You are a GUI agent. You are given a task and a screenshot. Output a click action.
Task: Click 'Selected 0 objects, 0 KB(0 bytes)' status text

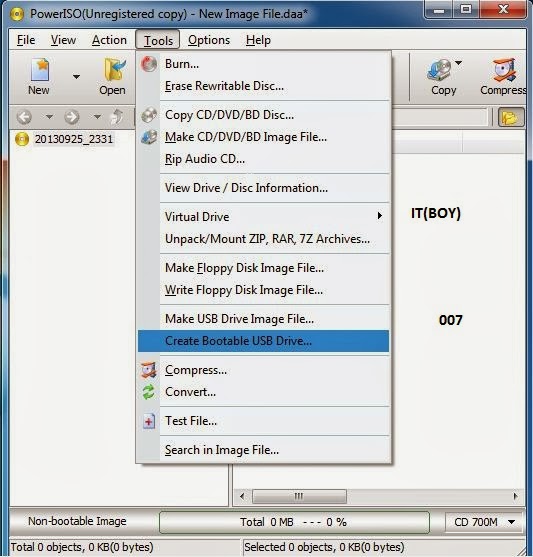(324, 547)
